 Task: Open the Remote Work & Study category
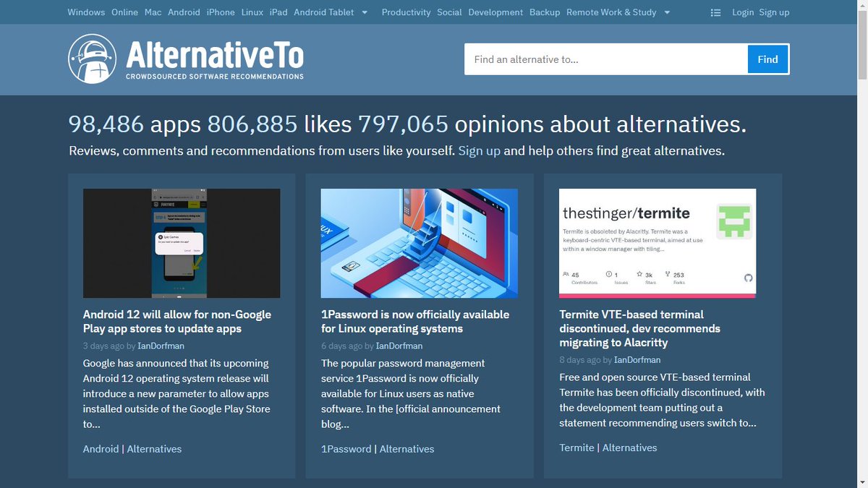pos(611,12)
